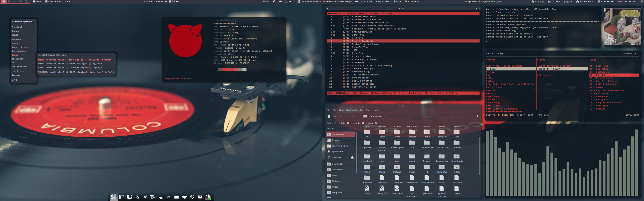Go up to the parent folder
This screenshot has width=644, height=201.
coord(359,116)
